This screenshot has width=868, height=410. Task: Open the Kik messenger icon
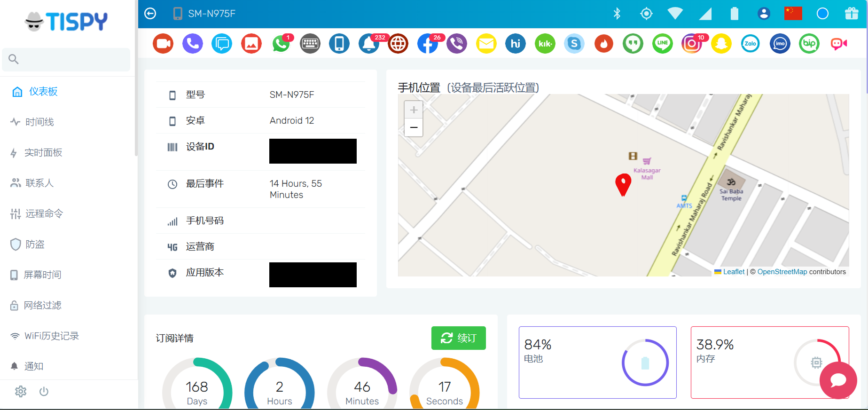tap(545, 44)
